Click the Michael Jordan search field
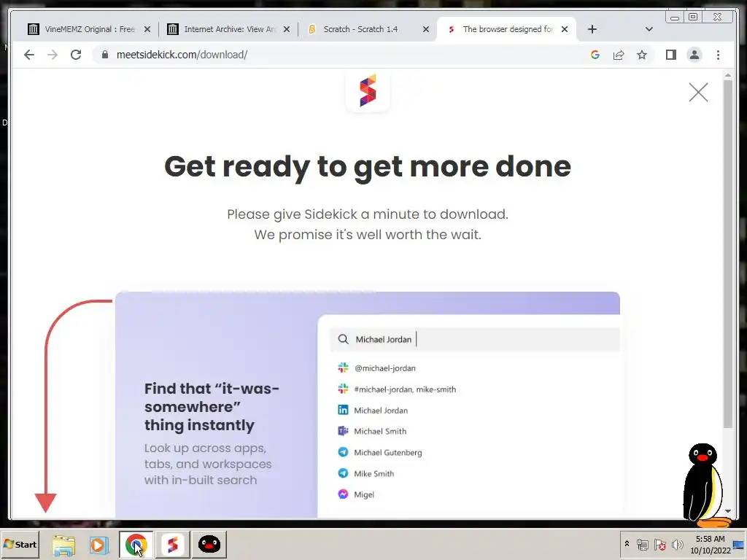The width and height of the screenshot is (747, 560). point(474,339)
